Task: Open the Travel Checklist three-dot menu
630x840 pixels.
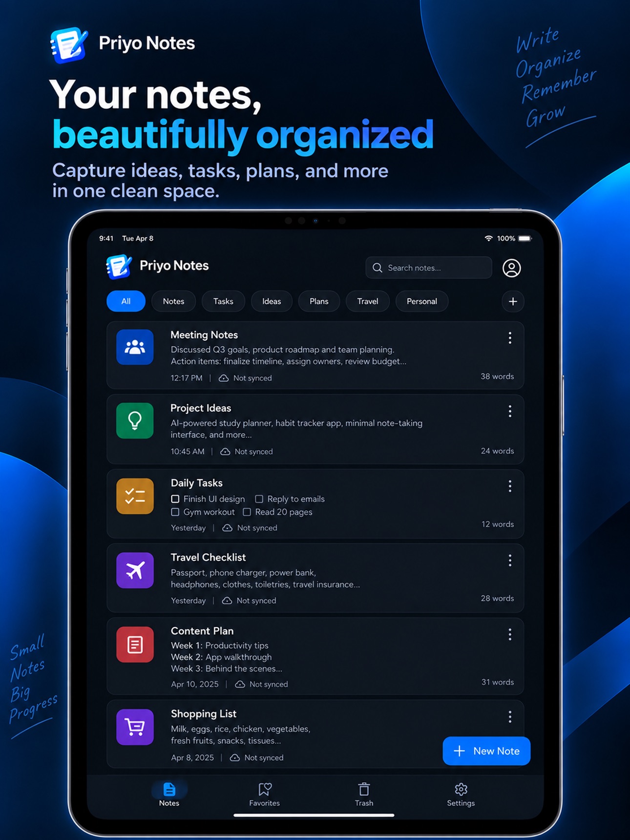Action: pos(510,560)
